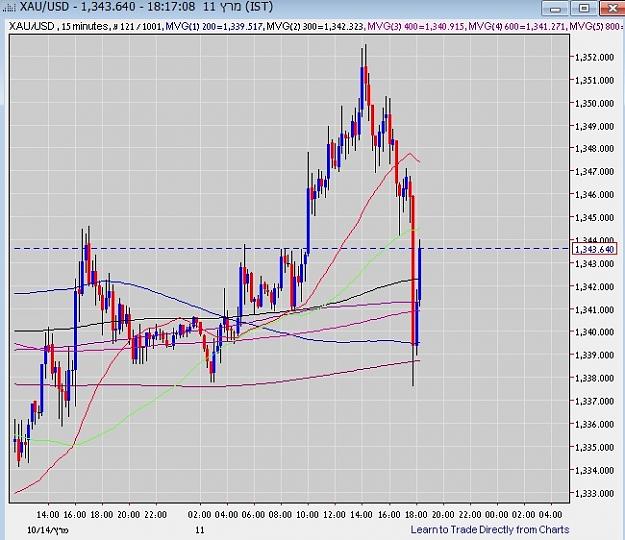Open 'Learn to Trade Directly from Charts' link
The width and height of the screenshot is (625, 540).
[x=490, y=530]
